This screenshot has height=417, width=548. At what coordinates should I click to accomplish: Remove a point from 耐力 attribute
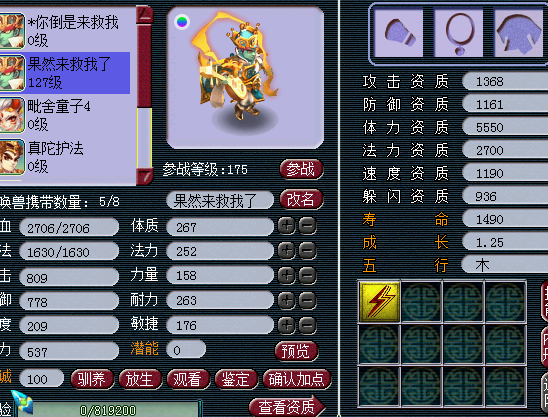click(308, 300)
